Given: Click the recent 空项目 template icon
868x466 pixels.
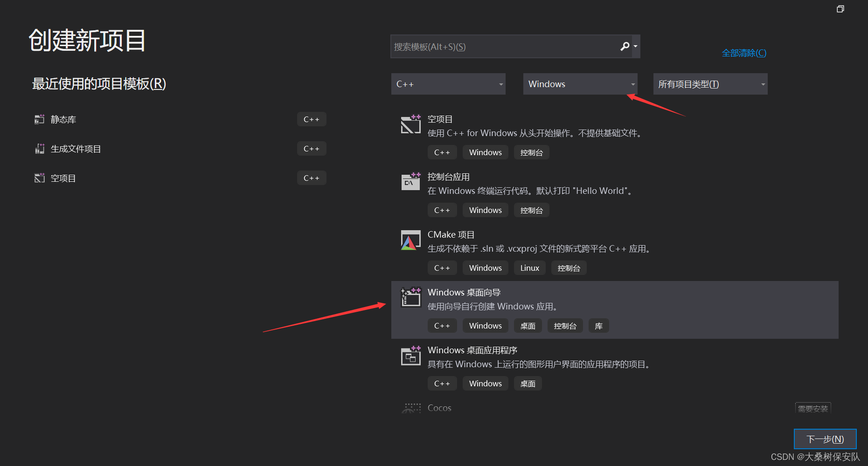Looking at the screenshot, I should coord(40,178).
